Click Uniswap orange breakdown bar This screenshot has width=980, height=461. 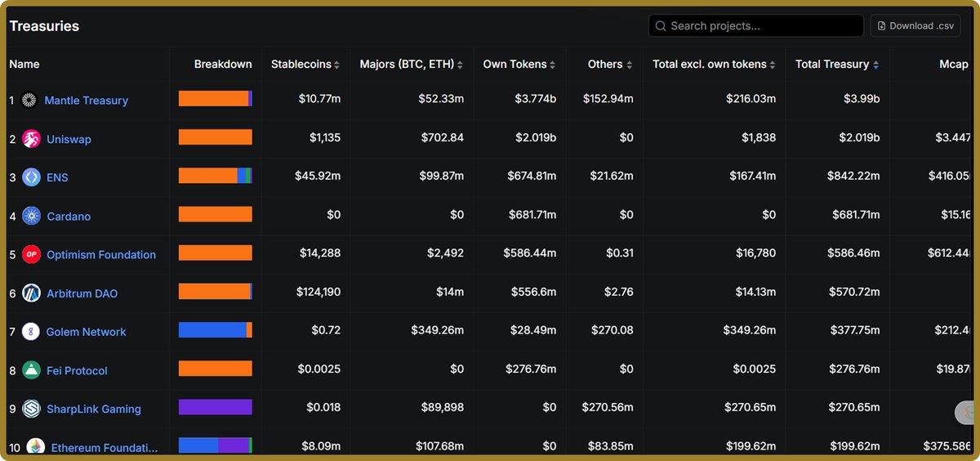(x=216, y=137)
